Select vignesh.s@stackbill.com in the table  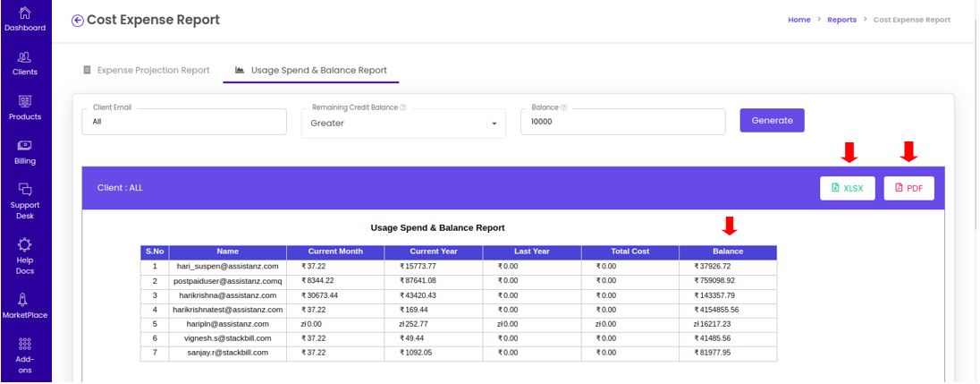227,338
